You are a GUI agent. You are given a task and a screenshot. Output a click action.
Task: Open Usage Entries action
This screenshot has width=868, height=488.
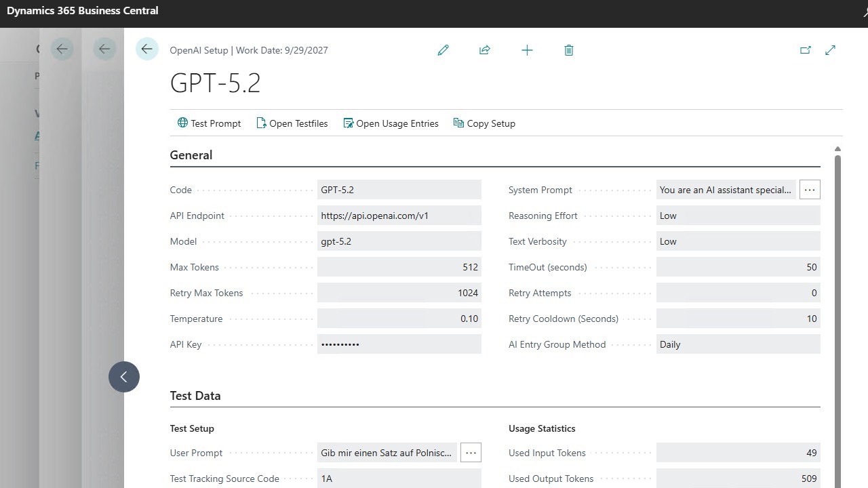(391, 123)
